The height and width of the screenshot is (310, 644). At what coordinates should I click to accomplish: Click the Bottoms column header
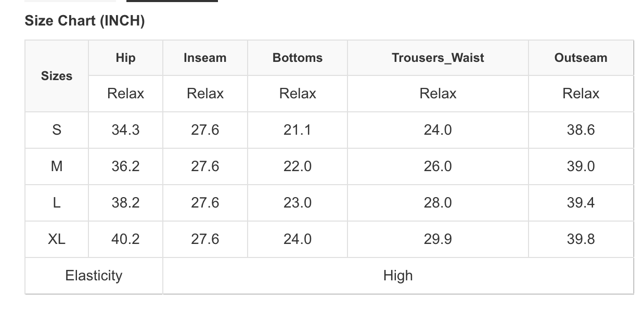click(x=298, y=58)
